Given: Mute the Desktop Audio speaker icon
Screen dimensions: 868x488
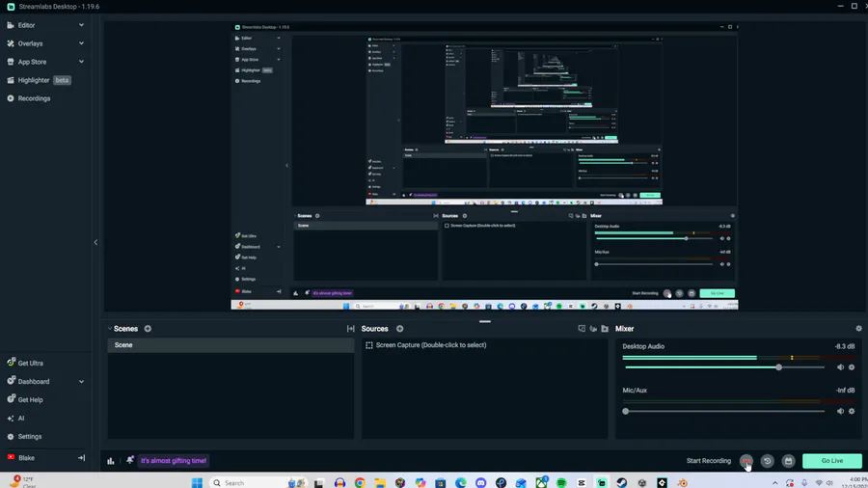Looking at the screenshot, I should [840, 367].
